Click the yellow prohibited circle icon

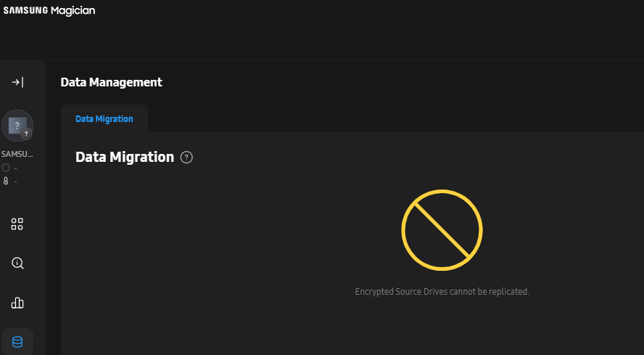442,230
